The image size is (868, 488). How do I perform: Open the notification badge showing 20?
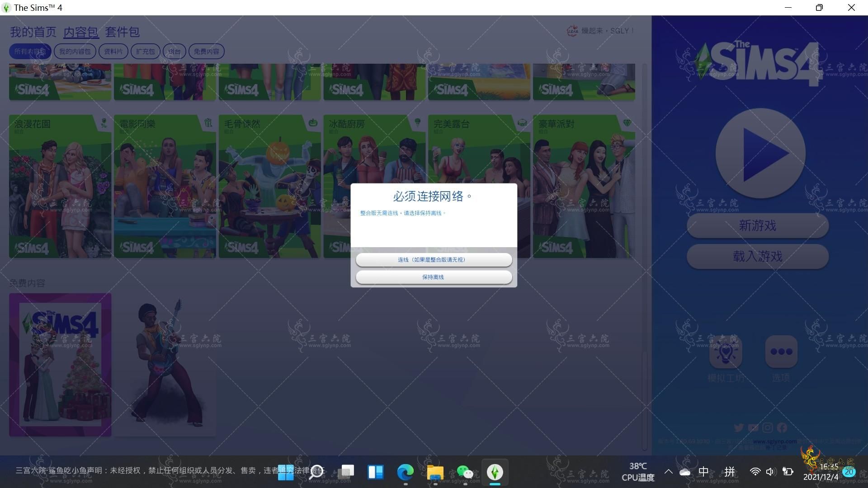click(849, 472)
